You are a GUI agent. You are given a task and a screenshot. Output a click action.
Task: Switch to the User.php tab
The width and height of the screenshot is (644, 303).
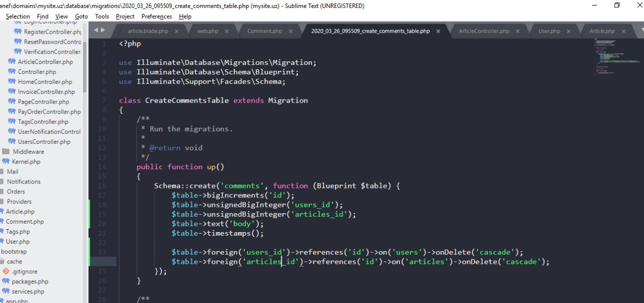click(x=549, y=31)
